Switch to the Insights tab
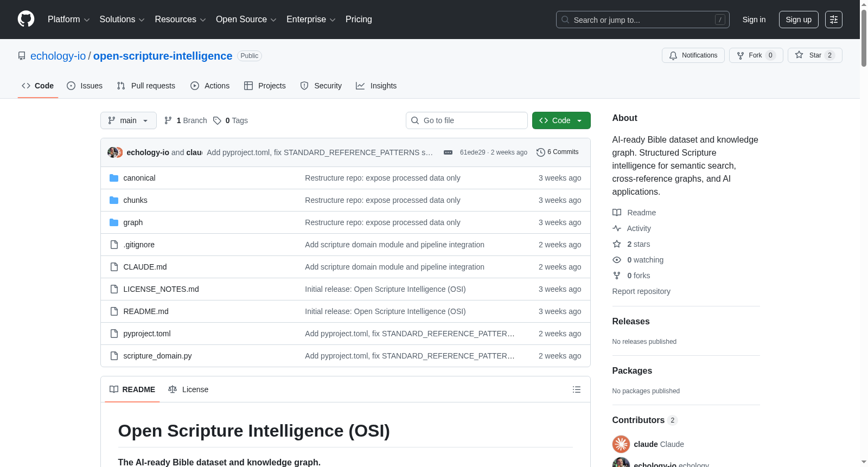The width and height of the screenshot is (868, 467). pos(376,86)
